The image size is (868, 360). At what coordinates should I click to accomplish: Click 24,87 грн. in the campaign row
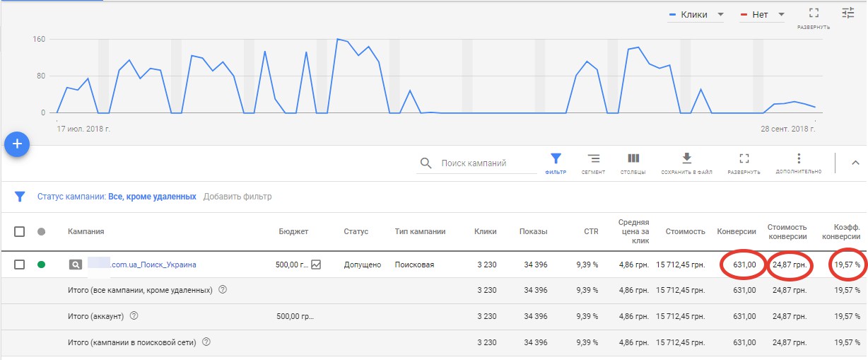click(x=790, y=265)
